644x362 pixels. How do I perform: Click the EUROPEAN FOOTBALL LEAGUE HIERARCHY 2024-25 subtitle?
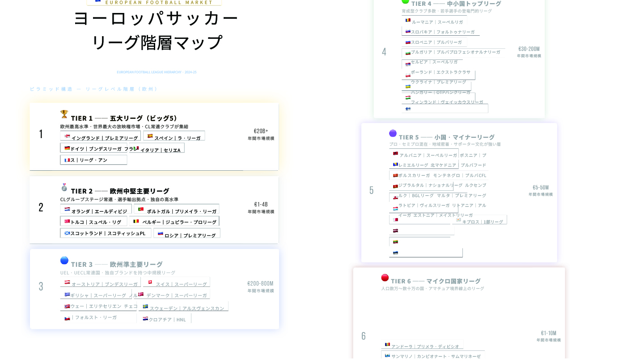[157, 72]
